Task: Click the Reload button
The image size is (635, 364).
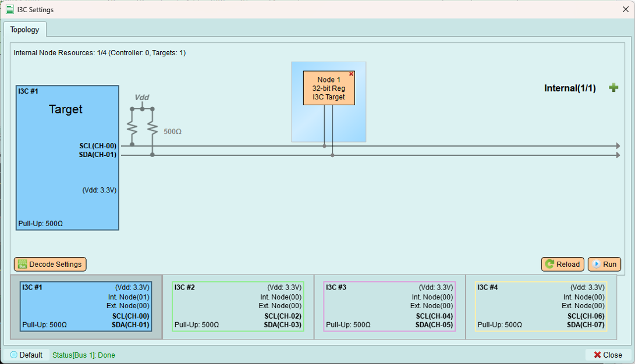Action: point(562,264)
